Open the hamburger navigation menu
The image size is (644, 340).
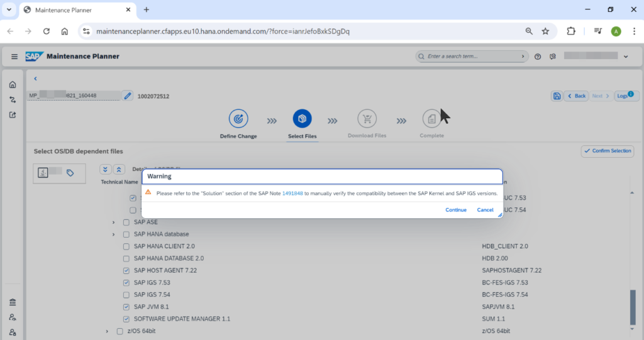pyautogui.click(x=14, y=57)
